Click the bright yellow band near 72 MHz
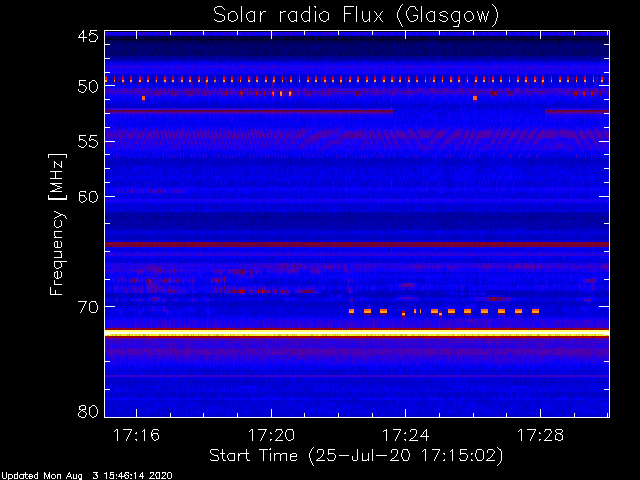This screenshot has width=640, height=480. tap(357, 333)
